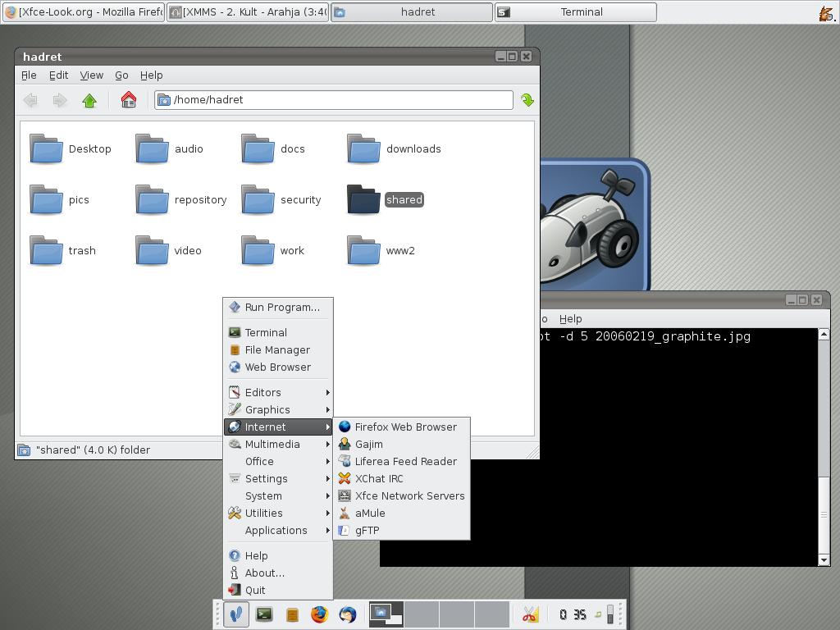Expand the Settings submenu
840x630 pixels.
(x=279, y=478)
